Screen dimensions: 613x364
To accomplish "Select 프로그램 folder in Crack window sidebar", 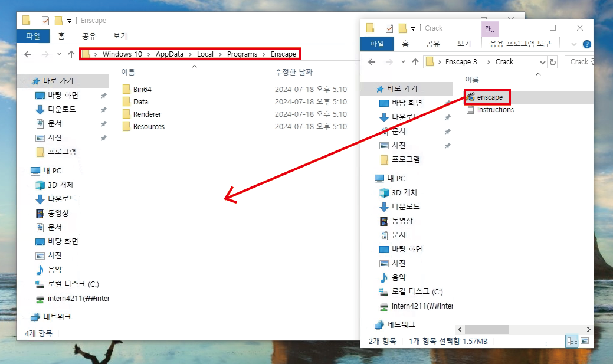I will pos(400,159).
